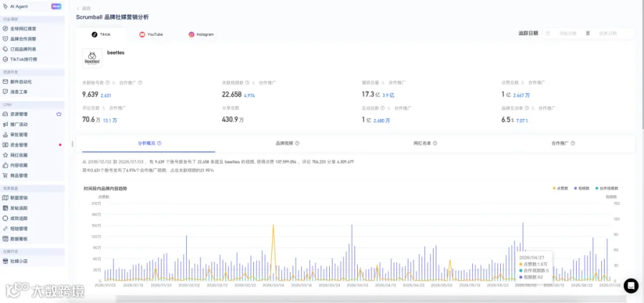Click the beetles brand logo thumbnail
Viewport: 644px width, 303px height.
(92, 58)
